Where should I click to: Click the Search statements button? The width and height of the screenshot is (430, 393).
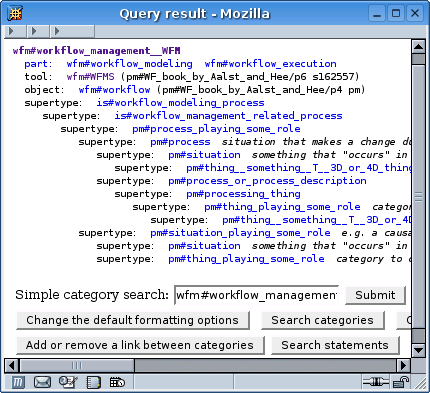(x=335, y=345)
